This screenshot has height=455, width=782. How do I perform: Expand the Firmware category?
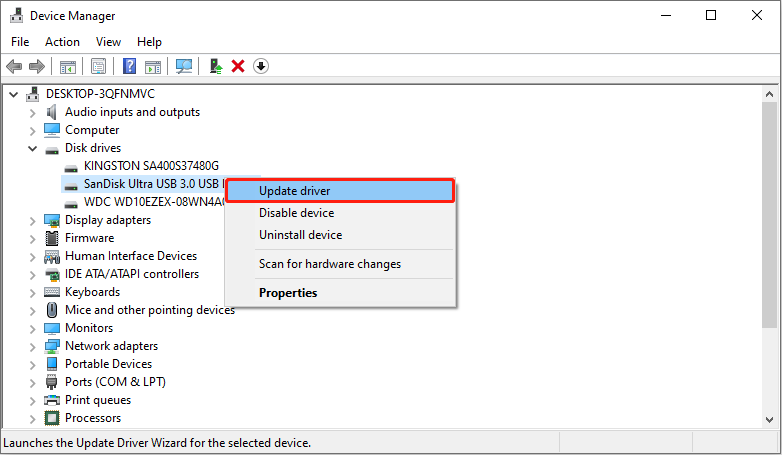[32, 238]
